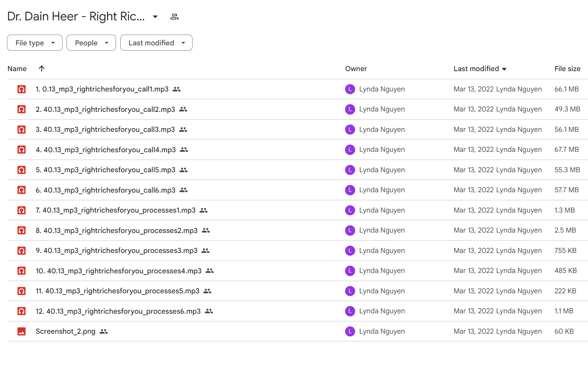Select file 7. 40.13_mp3_rightrichesforyou_processes1.mp3
Viewport: 588px width, 371px height.
(x=116, y=210)
